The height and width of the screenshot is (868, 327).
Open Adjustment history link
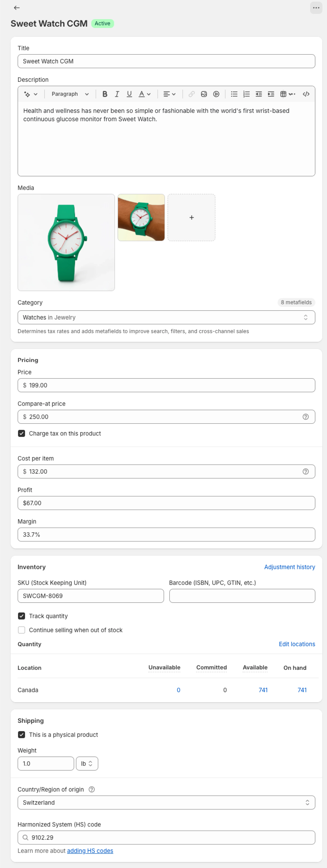(x=289, y=567)
